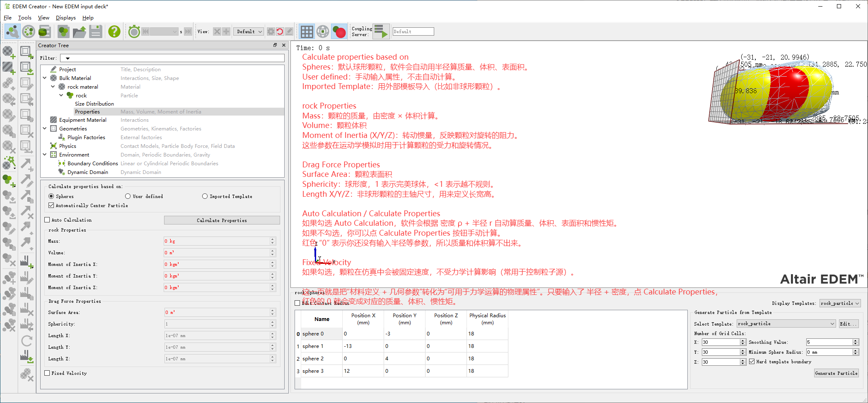This screenshot has height=403, width=868.
Task: Click the Creator wrench icon in toolbar
Action: tap(12, 31)
